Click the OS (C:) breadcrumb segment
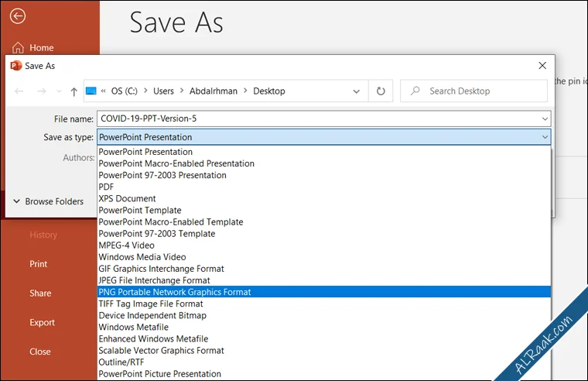 (124, 91)
